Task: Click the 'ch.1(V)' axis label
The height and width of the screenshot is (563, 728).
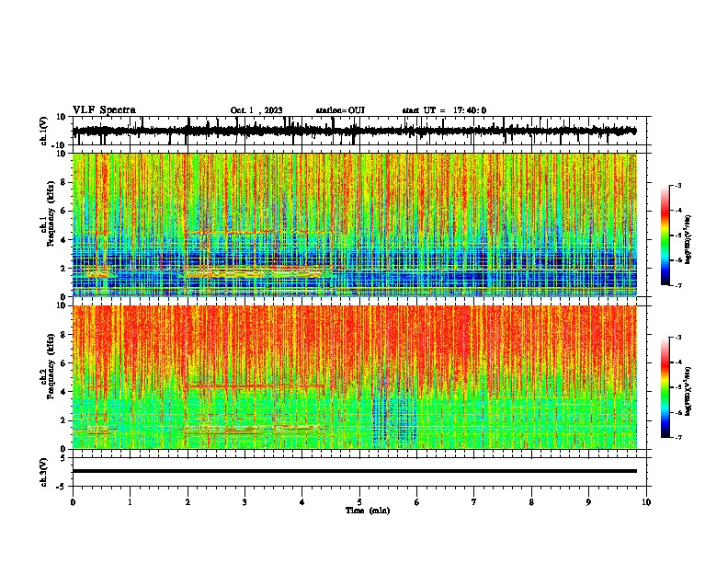Action: pyautogui.click(x=44, y=131)
